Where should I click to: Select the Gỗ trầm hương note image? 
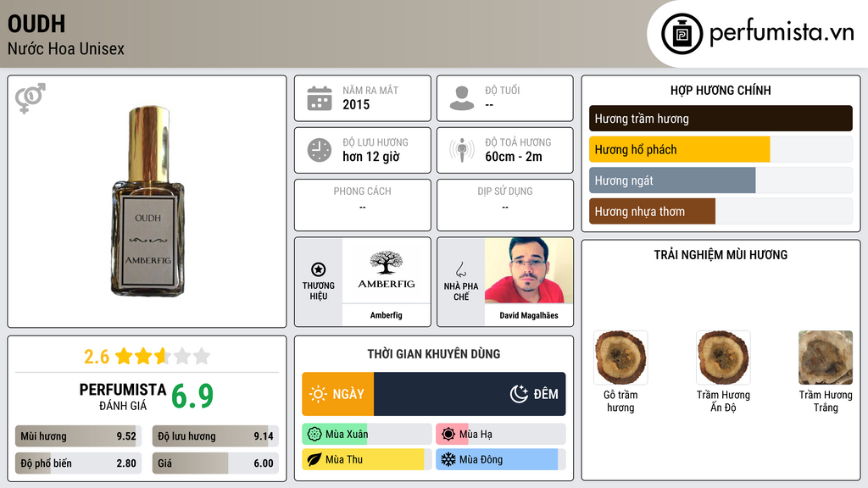(620, 358)
